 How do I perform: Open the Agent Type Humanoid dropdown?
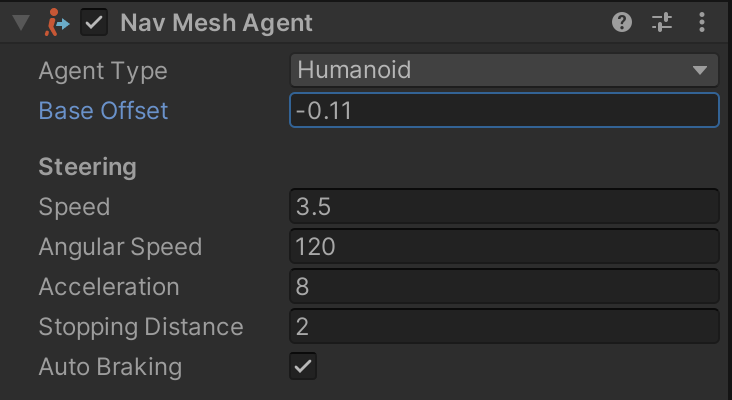pos(504,71)
